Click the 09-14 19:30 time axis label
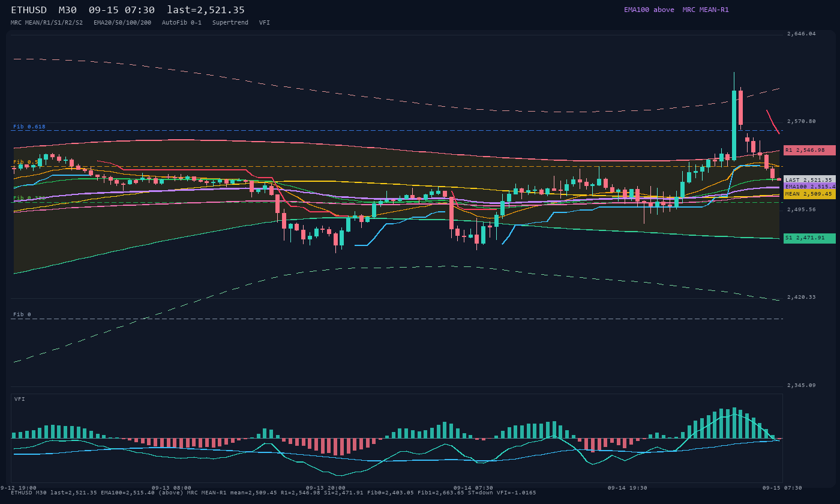Image resolution: width=840 pixels, height=504 pixels. pos(628,488)
